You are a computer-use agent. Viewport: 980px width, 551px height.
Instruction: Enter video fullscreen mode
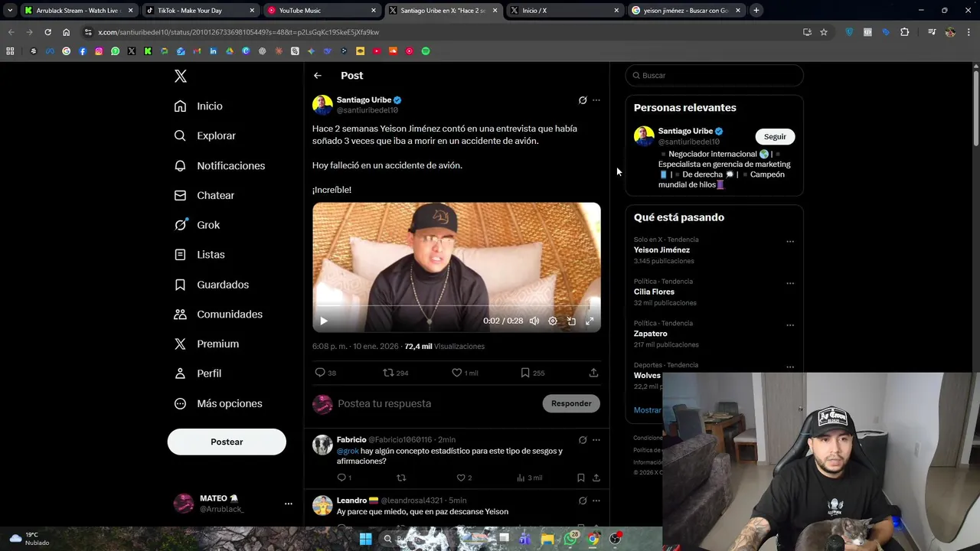pos(590,321)
